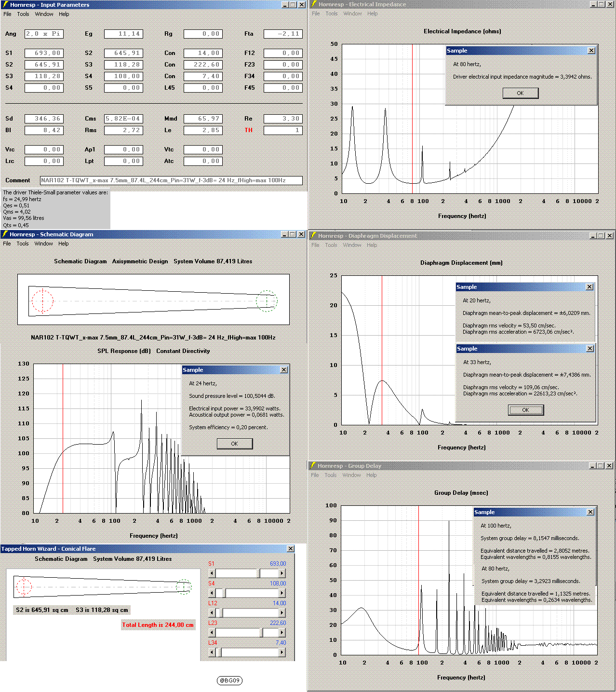Click the Vrc input field
The image size is (616, 692).
pyautogui.click(x=44, y=149)
